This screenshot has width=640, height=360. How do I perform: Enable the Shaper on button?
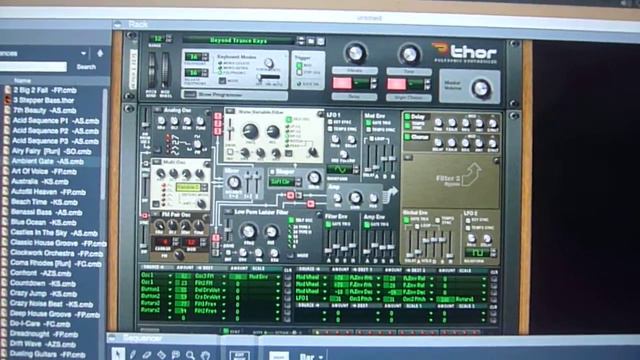[x=272, y=172]
